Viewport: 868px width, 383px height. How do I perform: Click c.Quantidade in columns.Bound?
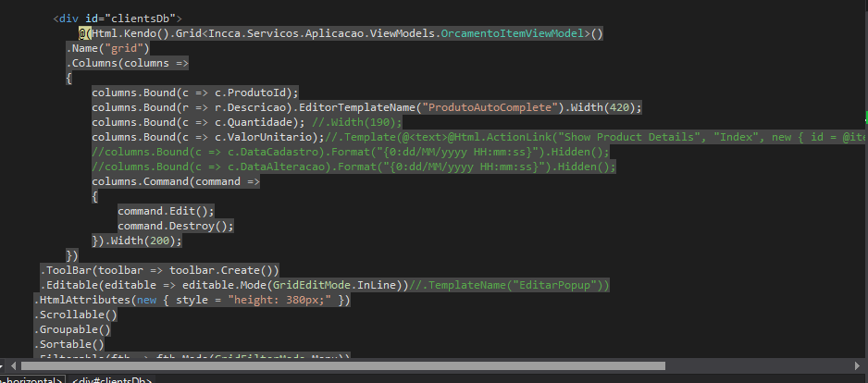(254, 122)
